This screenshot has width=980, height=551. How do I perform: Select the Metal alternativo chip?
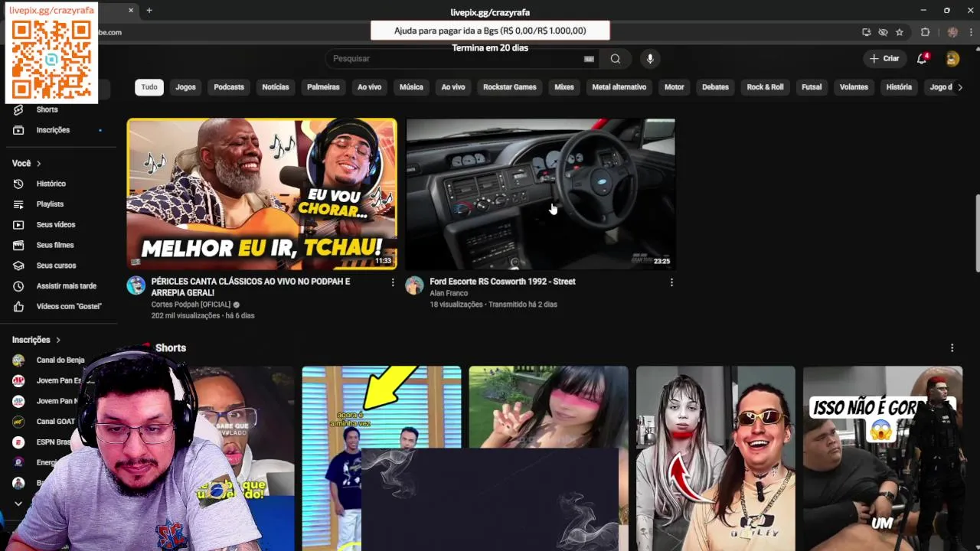(x=619, y=87)
